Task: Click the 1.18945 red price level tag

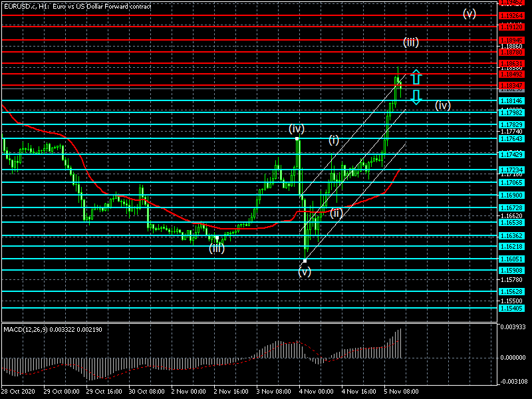Action: pos(511,41)
